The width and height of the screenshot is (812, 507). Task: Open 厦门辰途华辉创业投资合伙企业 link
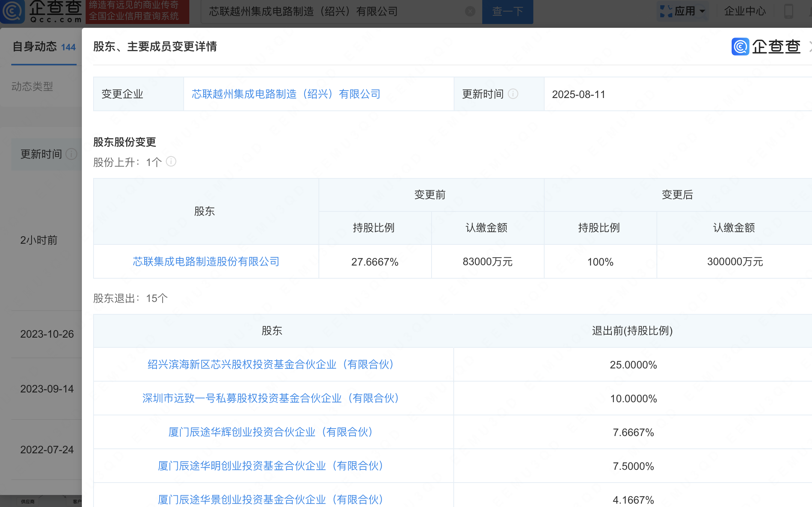[x=270, y=432]
